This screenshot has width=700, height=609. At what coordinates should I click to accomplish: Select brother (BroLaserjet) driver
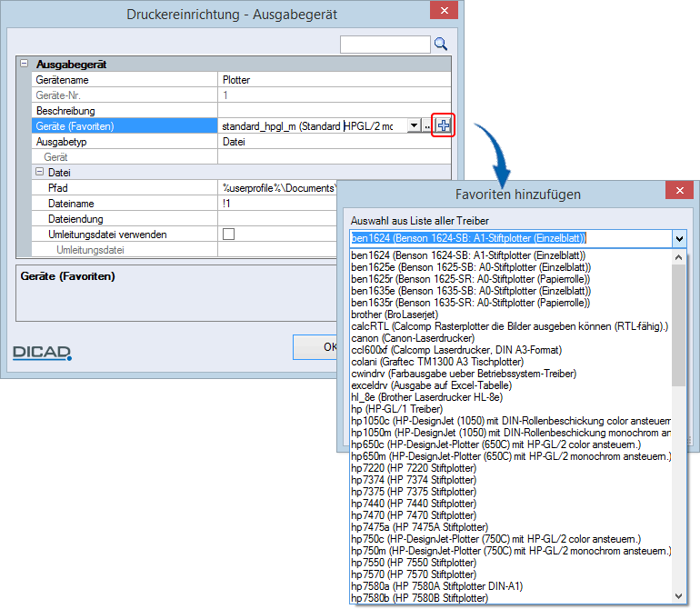pos(511,314)
